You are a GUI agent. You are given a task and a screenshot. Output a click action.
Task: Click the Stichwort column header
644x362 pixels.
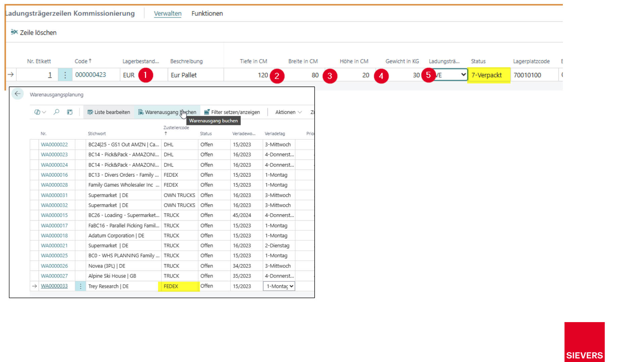click(x=97, y=133)
